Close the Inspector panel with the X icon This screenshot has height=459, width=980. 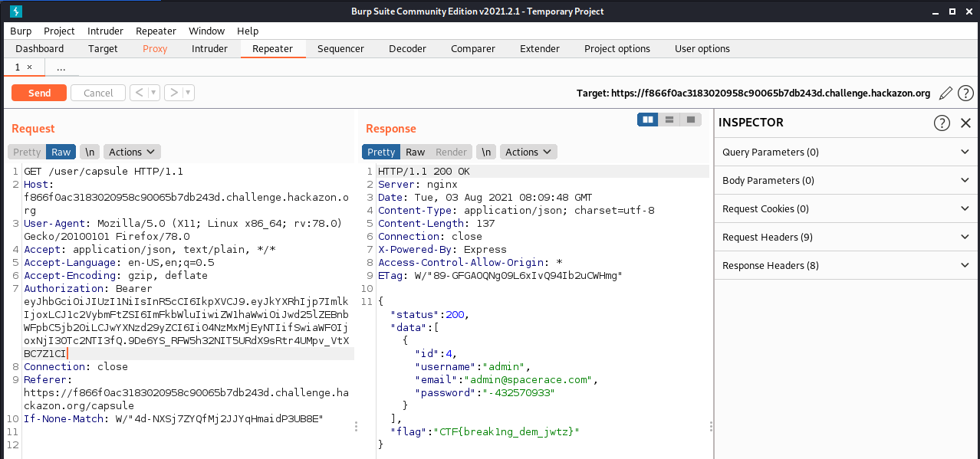pyautogui.click(x=965, y=123)
